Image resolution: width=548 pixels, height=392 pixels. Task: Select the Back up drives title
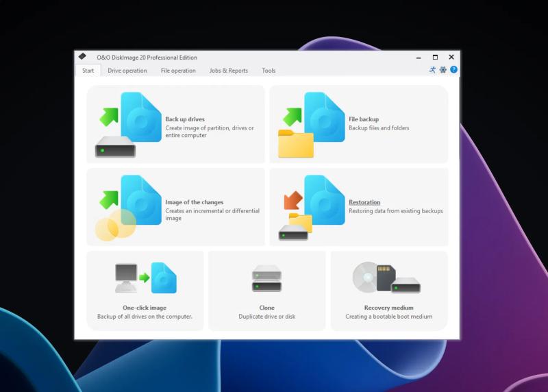click(185, 119)
